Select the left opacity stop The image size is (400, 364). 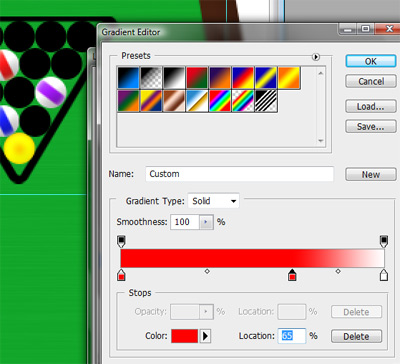(121, 241)
